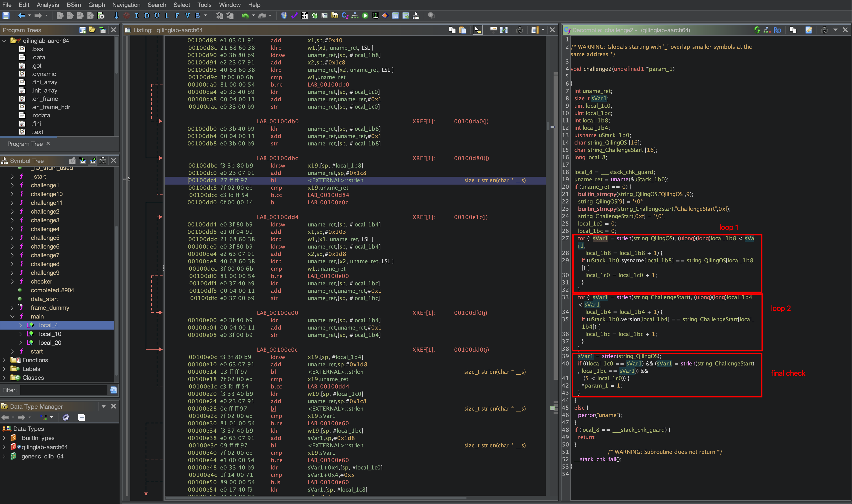Open dropdown arrow next to B bookmark icon
The image size is (852, 504).
(x=206, y=16)
